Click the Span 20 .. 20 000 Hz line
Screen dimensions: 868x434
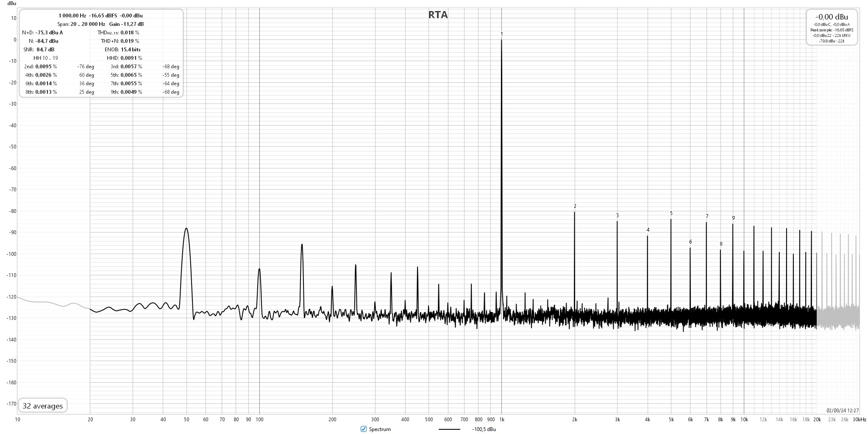pos(100,24)
